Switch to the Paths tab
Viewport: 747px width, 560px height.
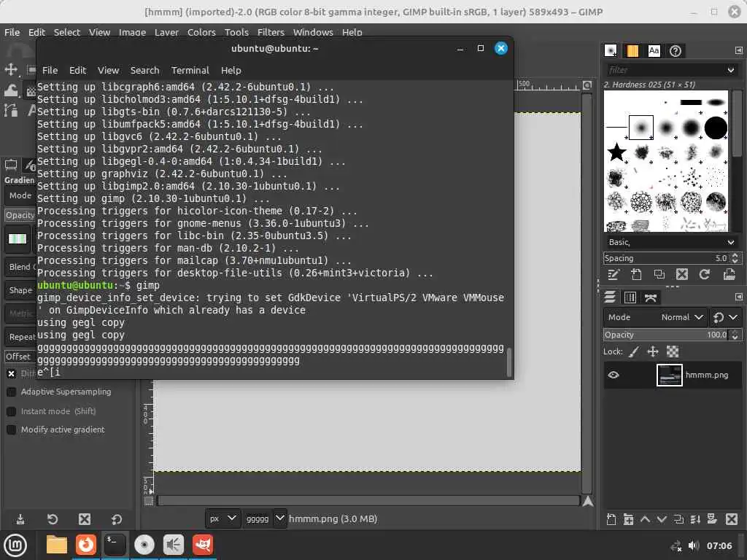650,297
